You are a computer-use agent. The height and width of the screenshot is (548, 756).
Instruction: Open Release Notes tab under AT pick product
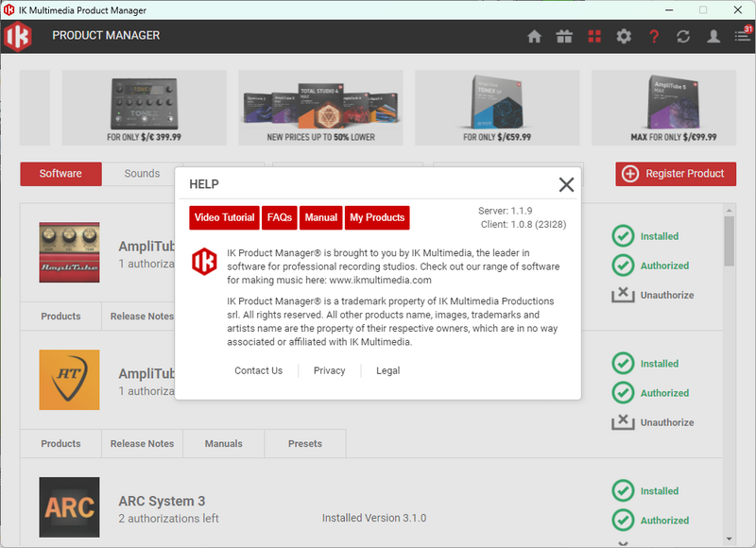(x=142, y=443)
